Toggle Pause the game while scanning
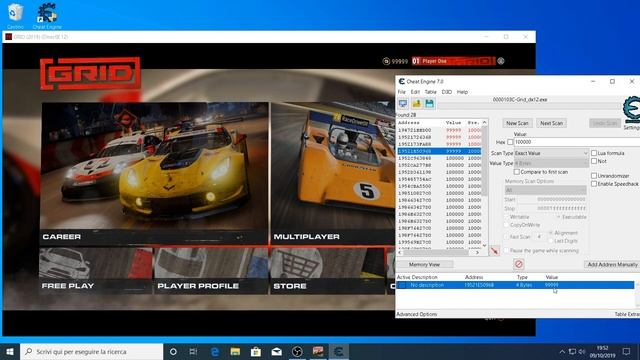This screenshot has height=360, width=640. pos(507,250)
